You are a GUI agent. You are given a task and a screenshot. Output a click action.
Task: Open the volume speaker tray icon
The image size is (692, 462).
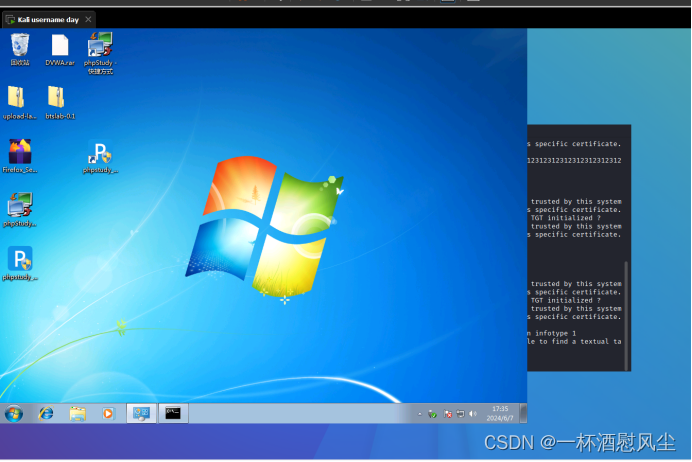(473, 414)
